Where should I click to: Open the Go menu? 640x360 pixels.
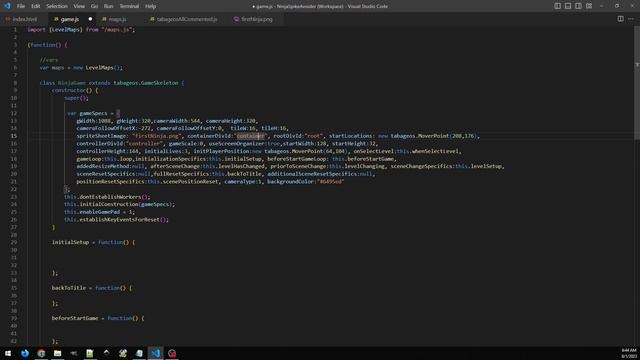point(94,6)
